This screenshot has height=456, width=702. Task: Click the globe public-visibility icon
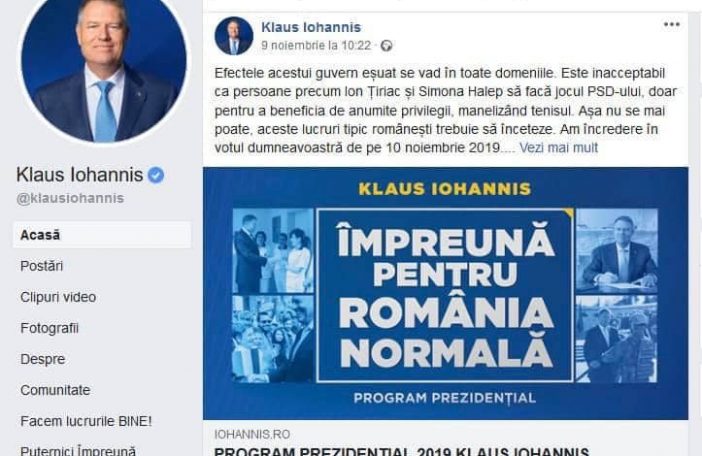point(386,46)
